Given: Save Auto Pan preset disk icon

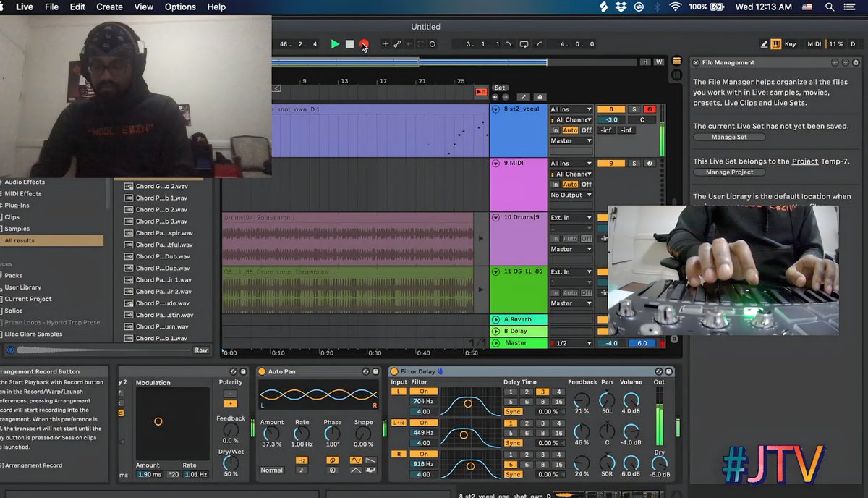Looking at the screenshot, I should click(x=375, y=371).
